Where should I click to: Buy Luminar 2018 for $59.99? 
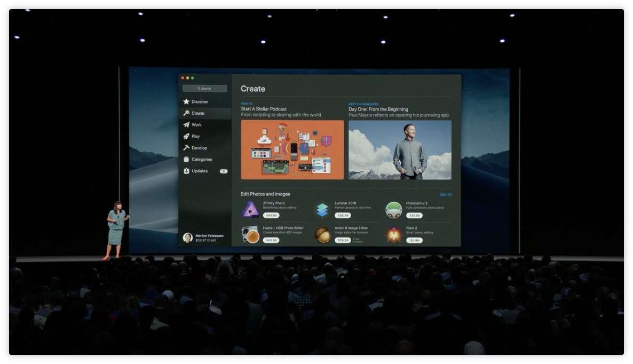tap(343, 216)
